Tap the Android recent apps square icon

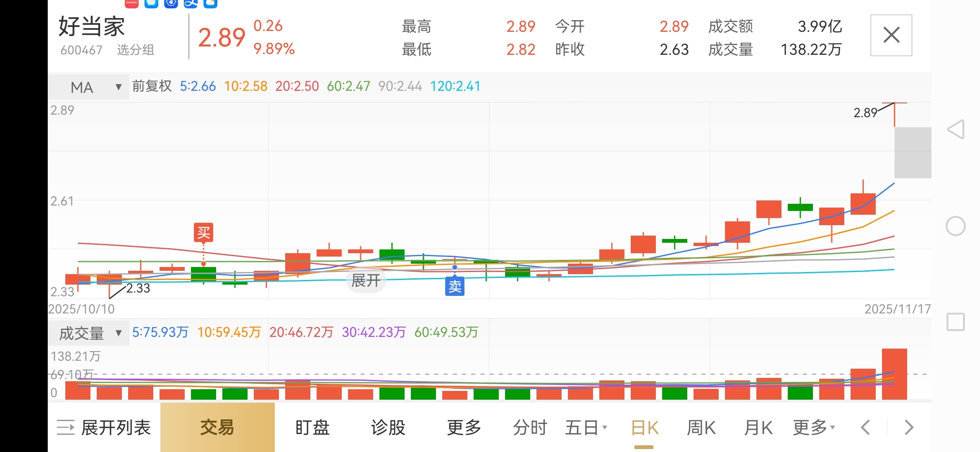coord(956,322)
